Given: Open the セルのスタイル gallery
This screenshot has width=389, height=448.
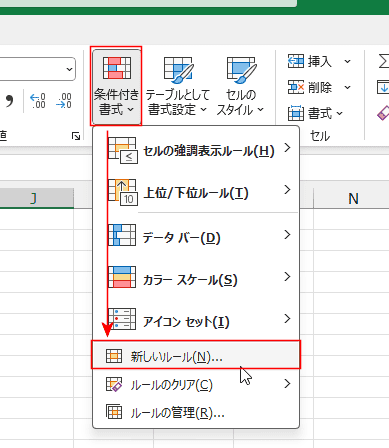Looking at the screenshot, I should tap(240, 86).
